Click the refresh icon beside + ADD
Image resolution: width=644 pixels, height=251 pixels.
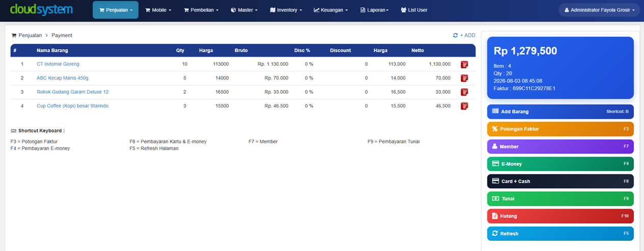tap(455, 36)
